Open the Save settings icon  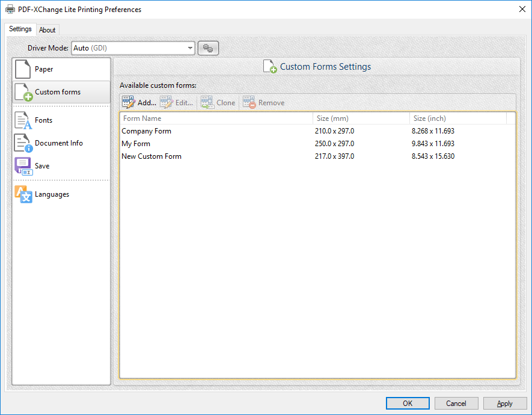click(22, 166)
